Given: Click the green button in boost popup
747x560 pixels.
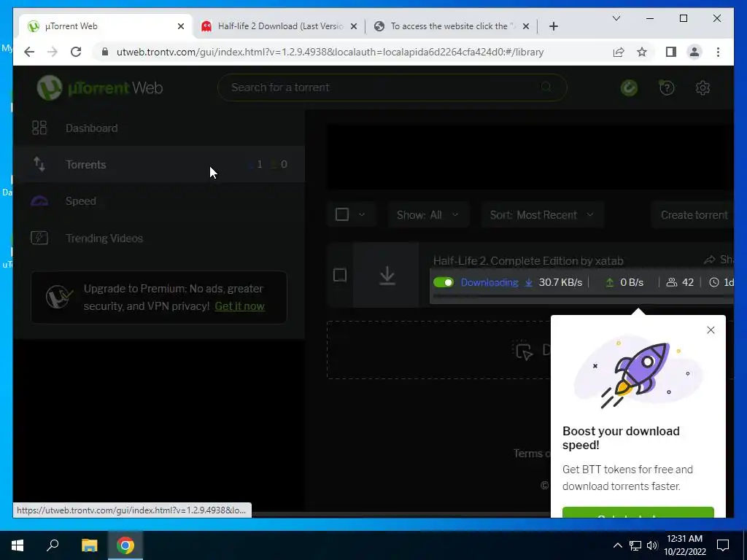Looking at the screenshot, I should [638, 513].
